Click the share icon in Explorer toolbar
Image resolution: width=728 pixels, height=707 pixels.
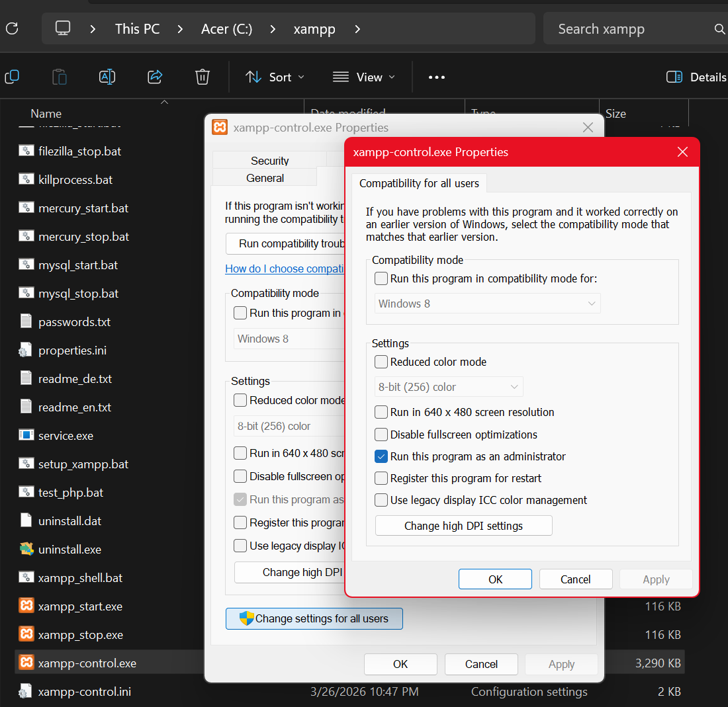pyautogui.click(x=155, y=77)
